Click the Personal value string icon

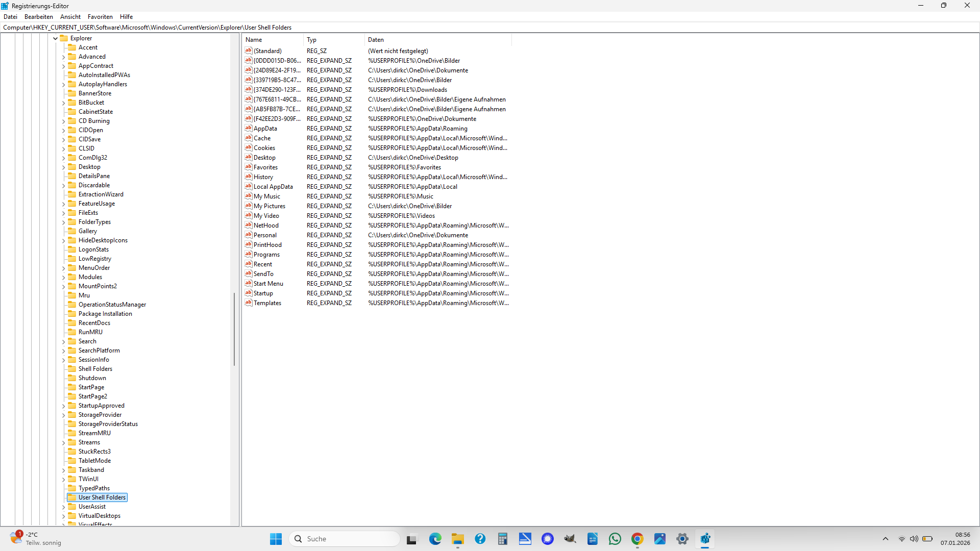click(x=249, y=235)
